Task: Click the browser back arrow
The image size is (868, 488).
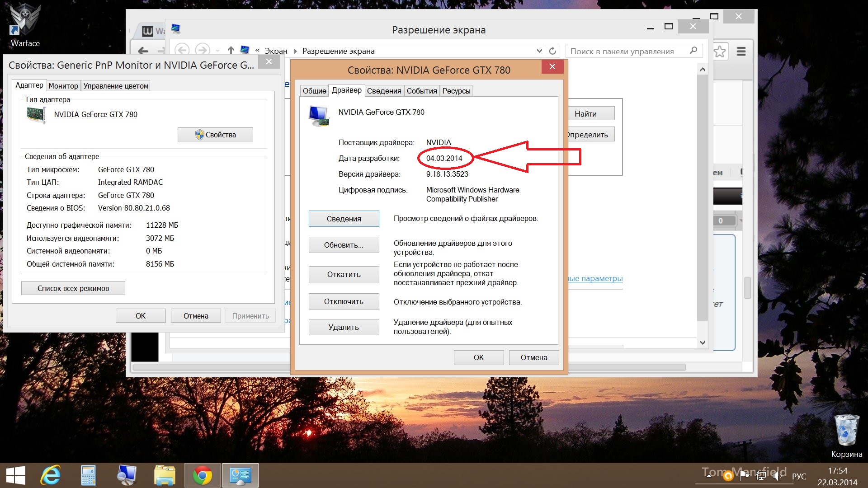Action: point(143,51)
